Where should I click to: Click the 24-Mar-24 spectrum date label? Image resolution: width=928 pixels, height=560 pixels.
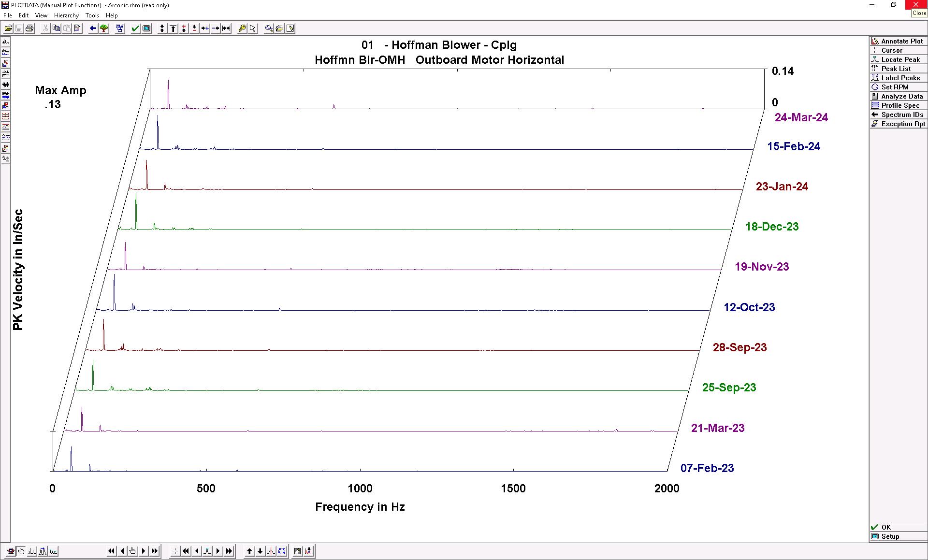click(x=801, y=117)
